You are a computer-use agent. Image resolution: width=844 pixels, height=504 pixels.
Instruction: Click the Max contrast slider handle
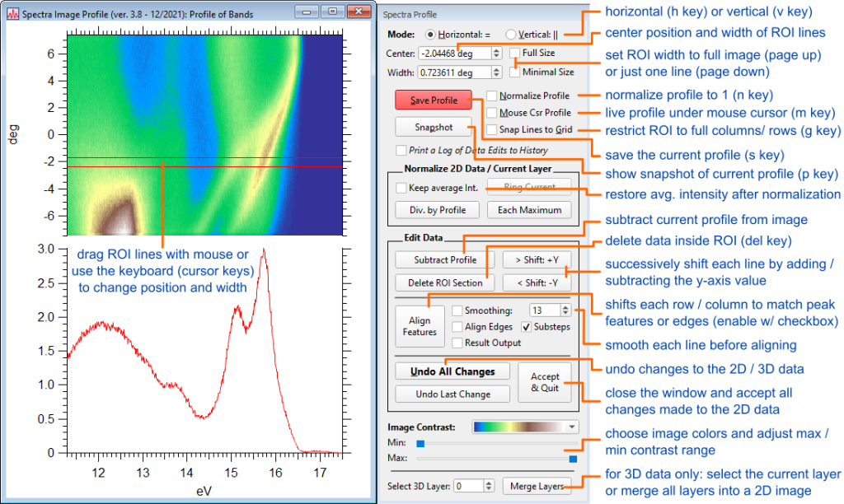pos(572,460)
